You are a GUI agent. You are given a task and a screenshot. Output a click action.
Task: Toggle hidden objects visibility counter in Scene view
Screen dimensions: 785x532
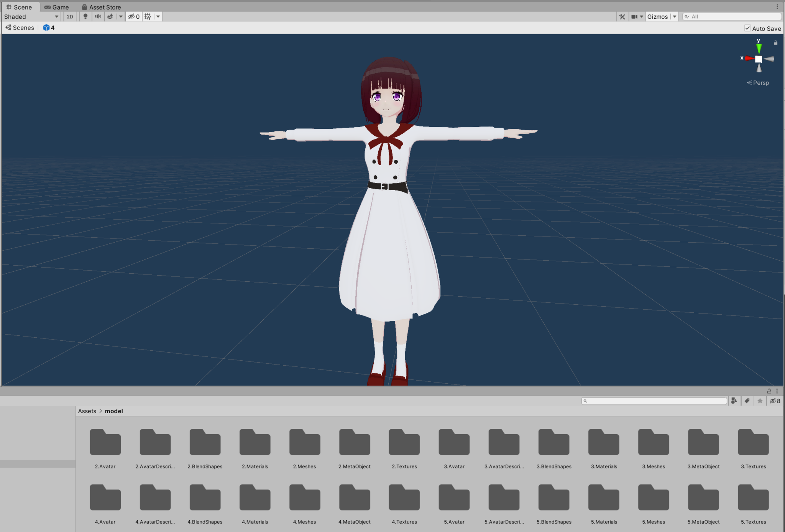tap(133, 16)
